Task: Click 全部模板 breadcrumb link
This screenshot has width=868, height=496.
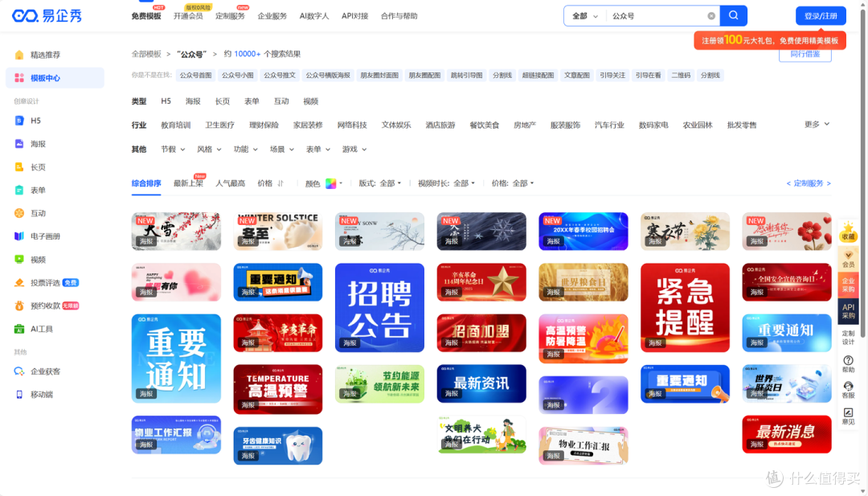Action: pyautogui.click(x=146, y=54)
